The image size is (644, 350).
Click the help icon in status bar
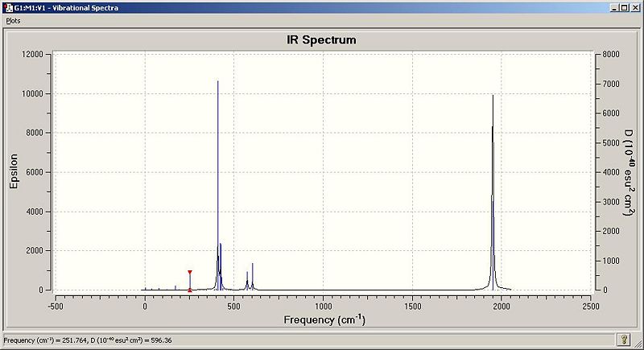tap(624, 340)
